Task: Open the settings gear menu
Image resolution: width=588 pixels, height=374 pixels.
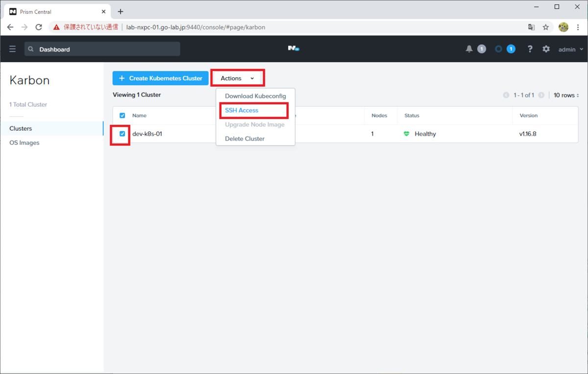Action: pos(546,49)
